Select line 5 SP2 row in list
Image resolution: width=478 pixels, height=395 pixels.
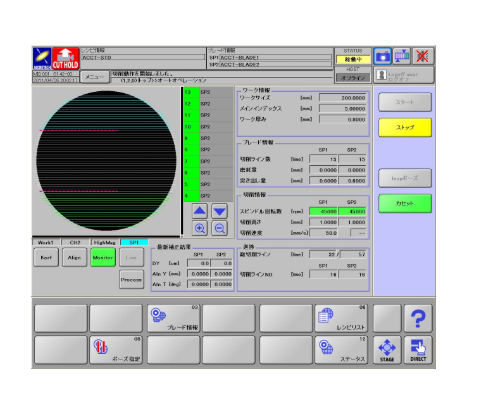click(209, 184)
